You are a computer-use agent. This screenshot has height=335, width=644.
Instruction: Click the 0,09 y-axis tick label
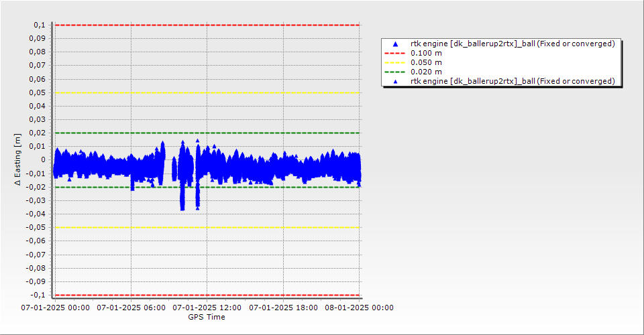(x=38, y=39)
